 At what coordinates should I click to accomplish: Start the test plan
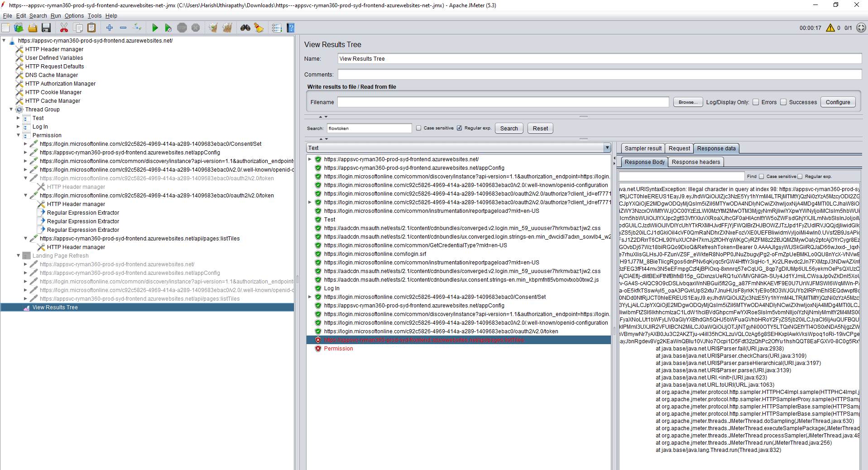point(155,28)
